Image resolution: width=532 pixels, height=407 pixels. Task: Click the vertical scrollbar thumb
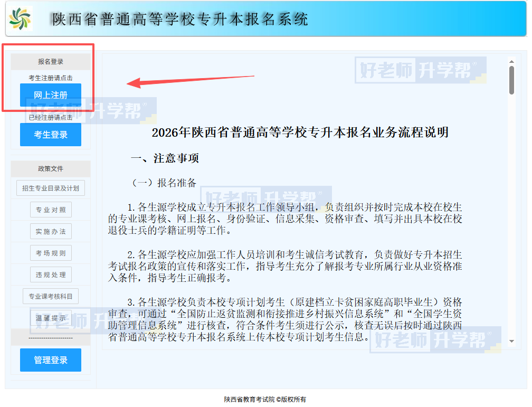(x=511, y=80)
